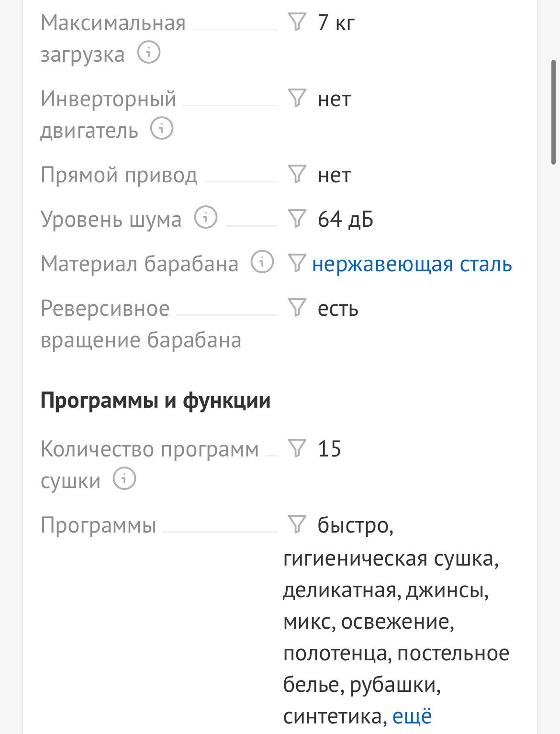Filter by maximum load 7 кг
The width and height of the screenshot is (560, 734).
(x=297, y=22)
